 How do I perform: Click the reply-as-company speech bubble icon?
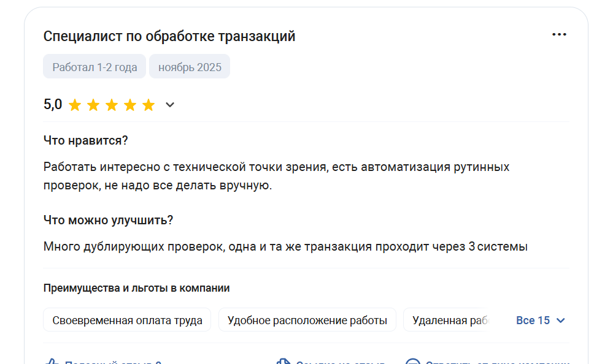[x=413, y=362]
